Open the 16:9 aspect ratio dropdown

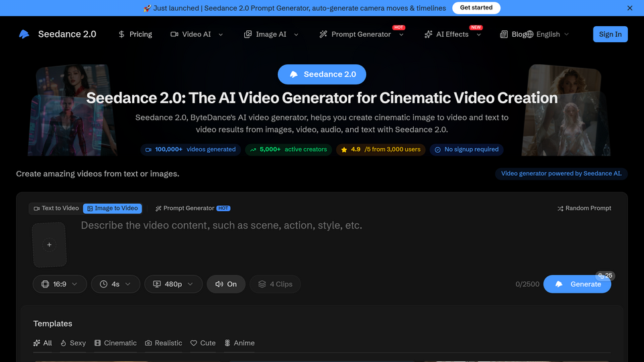coord(60,284)
